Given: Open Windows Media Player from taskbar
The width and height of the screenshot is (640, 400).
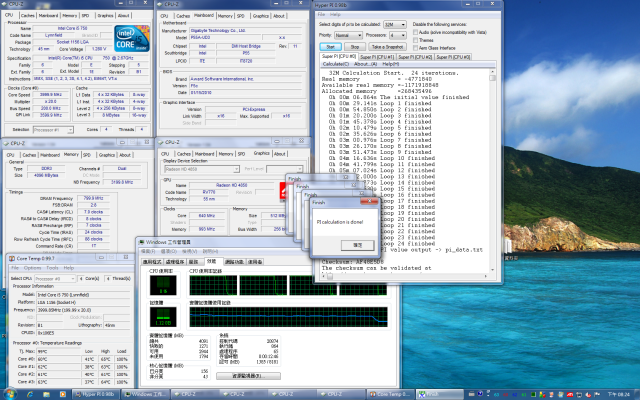Looking at the screenshot, I should coord(62,394).
